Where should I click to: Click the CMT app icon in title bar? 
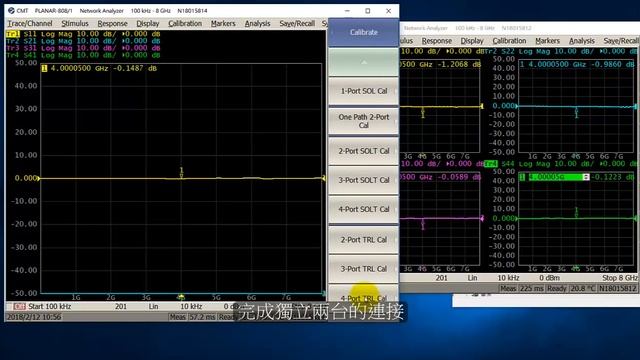tap(11, 11)
